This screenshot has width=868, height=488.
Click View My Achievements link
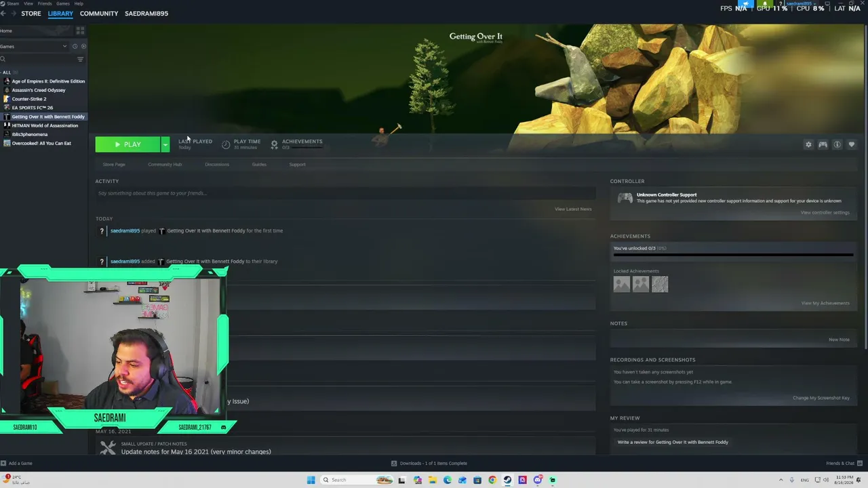[825, 303]
